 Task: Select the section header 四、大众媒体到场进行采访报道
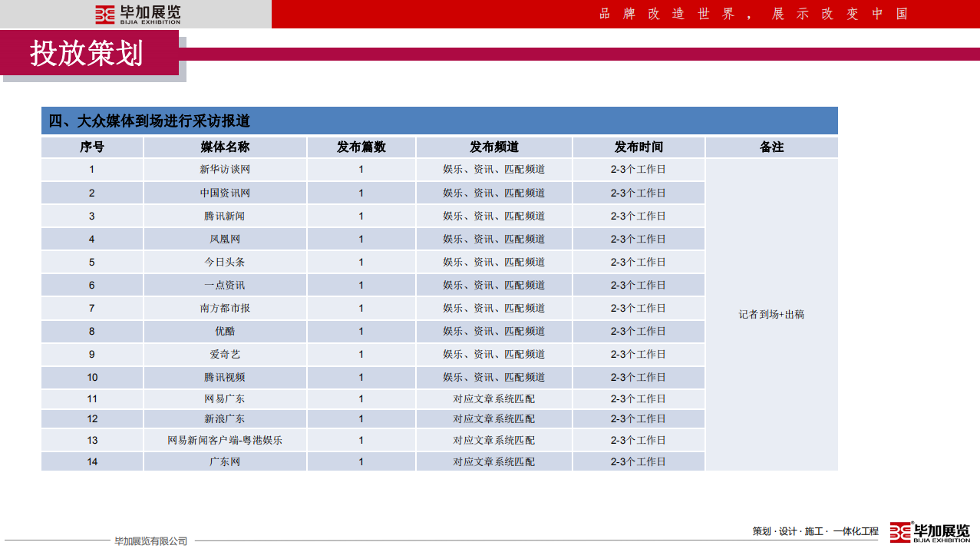[150, 121]
